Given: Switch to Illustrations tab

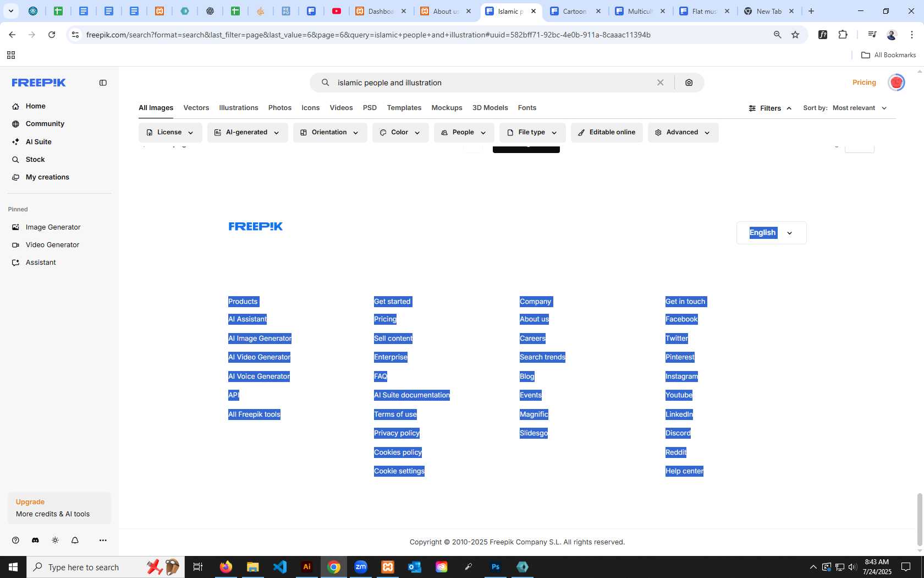Looking at the screenshot, I should point(239,108).
